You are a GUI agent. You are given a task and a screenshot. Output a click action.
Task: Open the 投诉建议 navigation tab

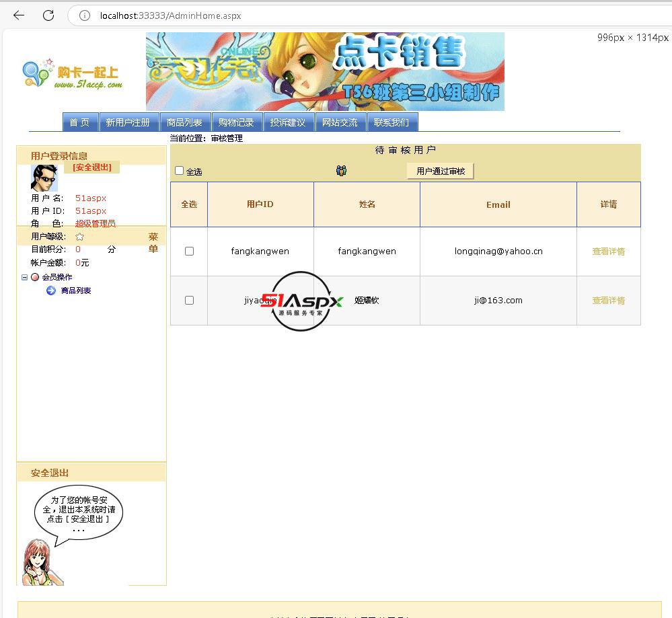pyautogui.click(x=288, y=122)
